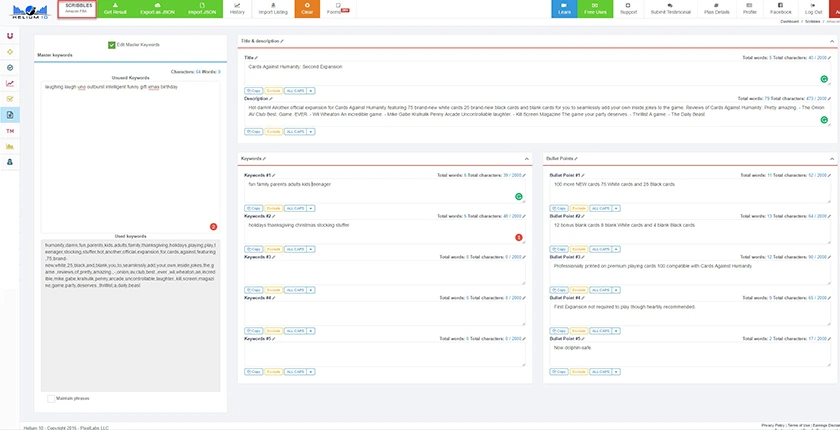Click Export as JSON in top toolbar
This screenshot has height=430, width=840.
coord(158,9)
